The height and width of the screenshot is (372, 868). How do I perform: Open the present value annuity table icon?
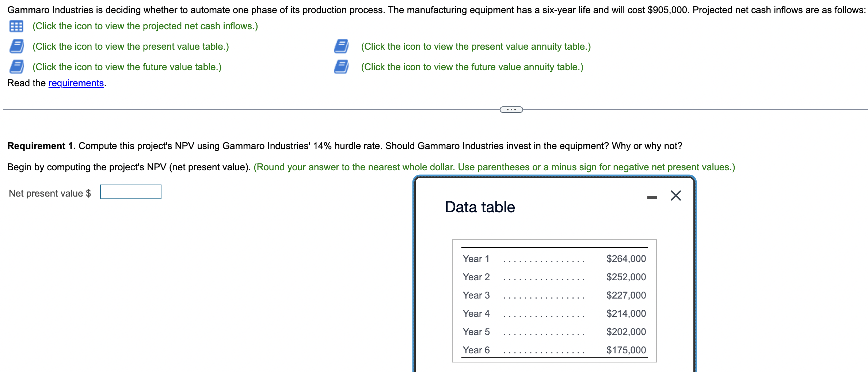(341, 46)
